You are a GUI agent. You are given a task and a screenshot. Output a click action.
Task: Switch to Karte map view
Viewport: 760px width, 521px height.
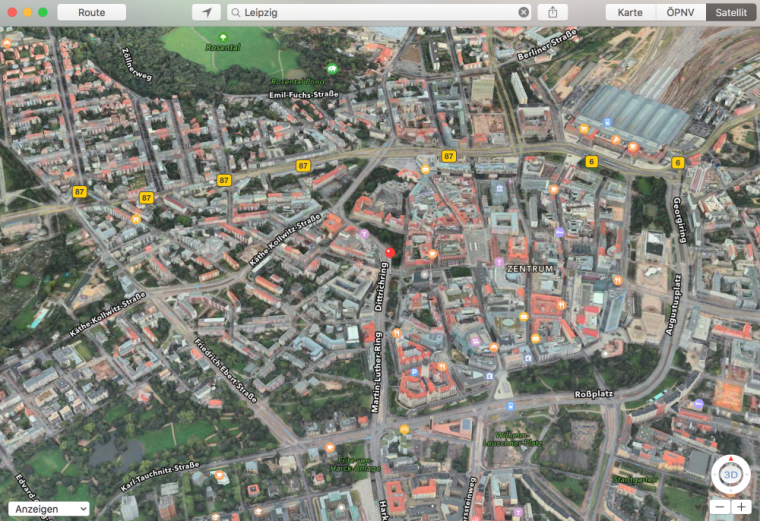630,12
